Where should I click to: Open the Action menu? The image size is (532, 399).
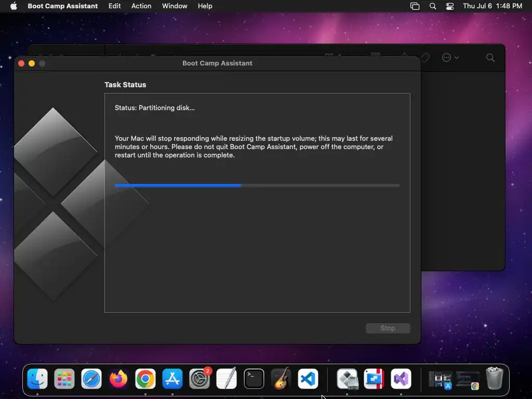pyautogui.click(x=141, y=6)
